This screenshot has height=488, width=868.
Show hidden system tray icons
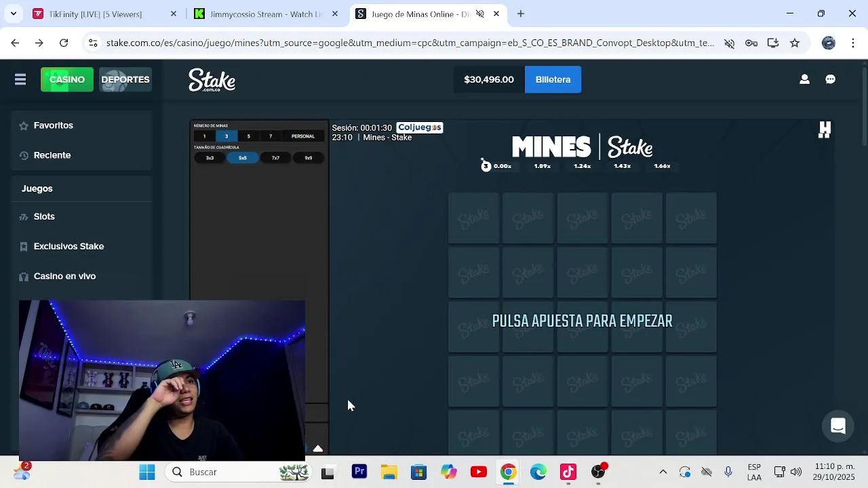pos(663,472)
